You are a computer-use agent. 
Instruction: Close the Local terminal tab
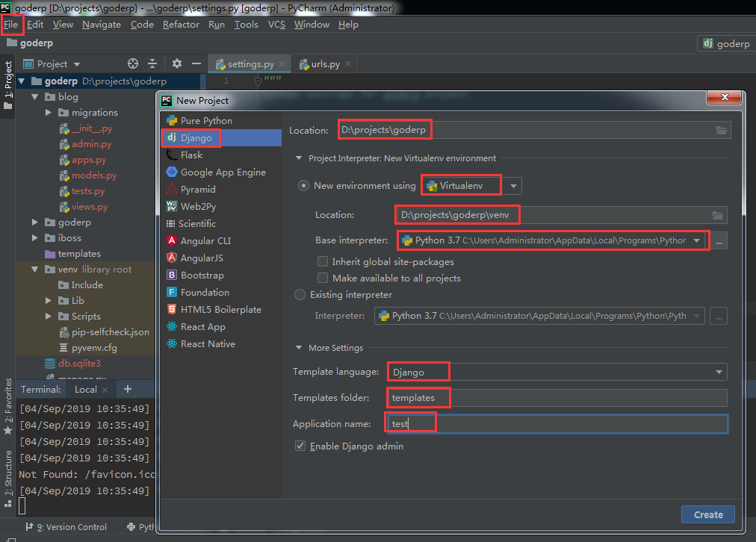(105, 389)
